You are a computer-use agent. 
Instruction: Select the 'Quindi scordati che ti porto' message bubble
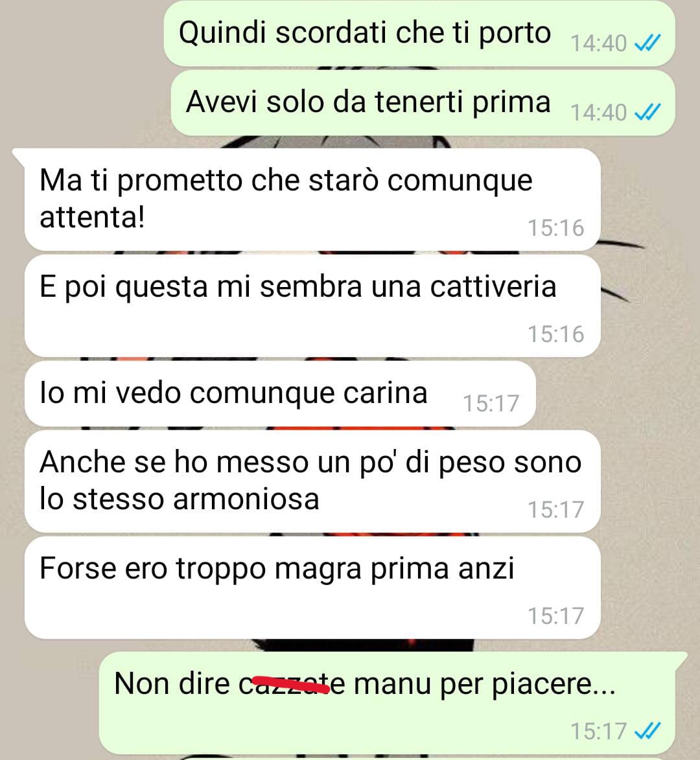point(419,34)
